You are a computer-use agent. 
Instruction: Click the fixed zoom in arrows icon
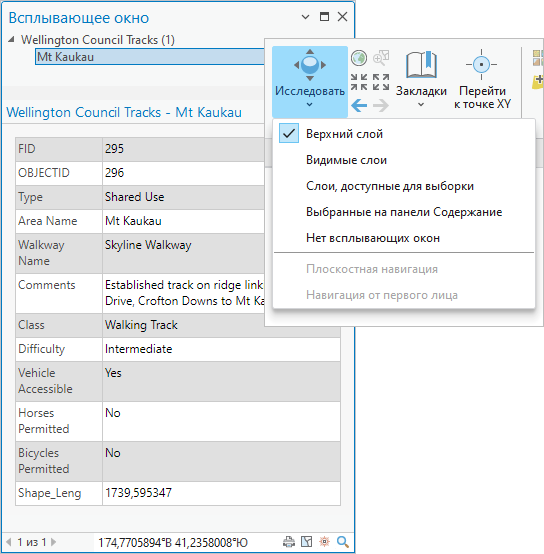click(359, 82)
